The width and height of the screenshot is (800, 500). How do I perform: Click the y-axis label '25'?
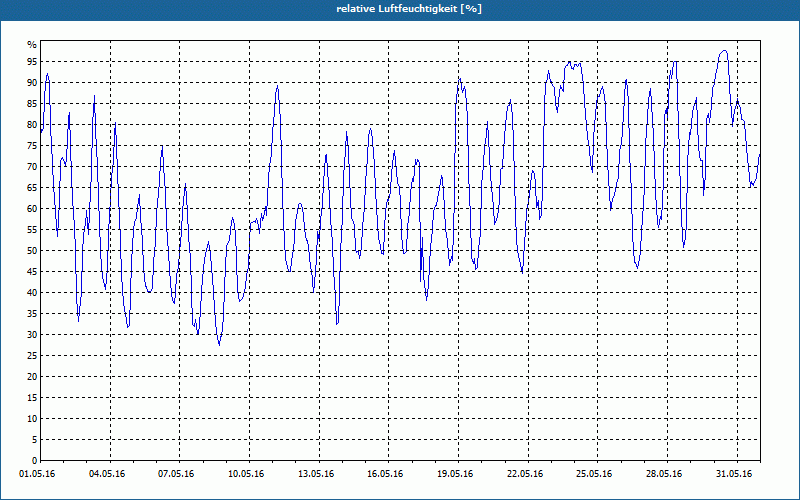(32, 356)
